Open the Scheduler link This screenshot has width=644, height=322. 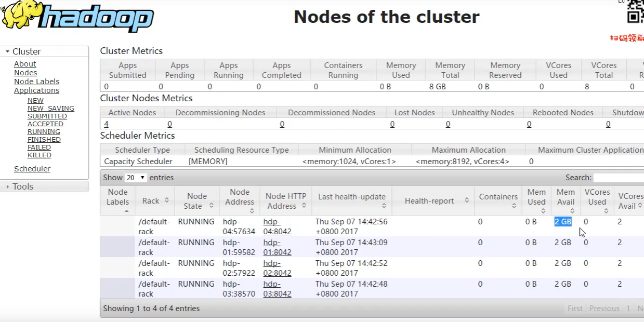(32, 169)
